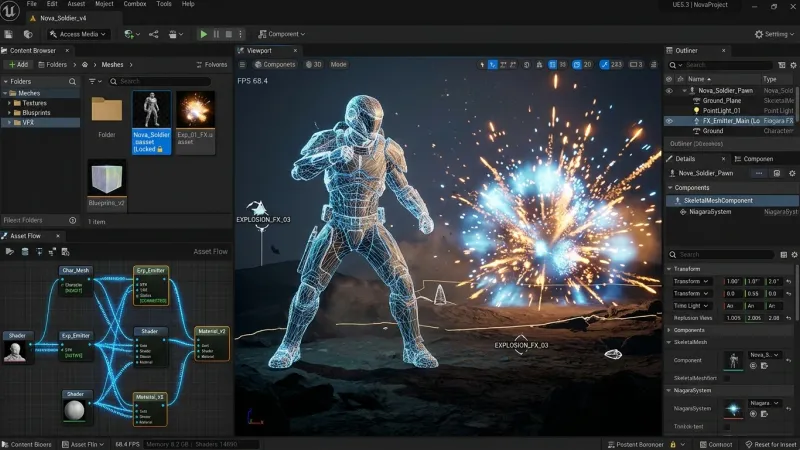Viewport: 800px width, 450px height.
Task: Collapse the Transform section in Details
Action: 669,269
